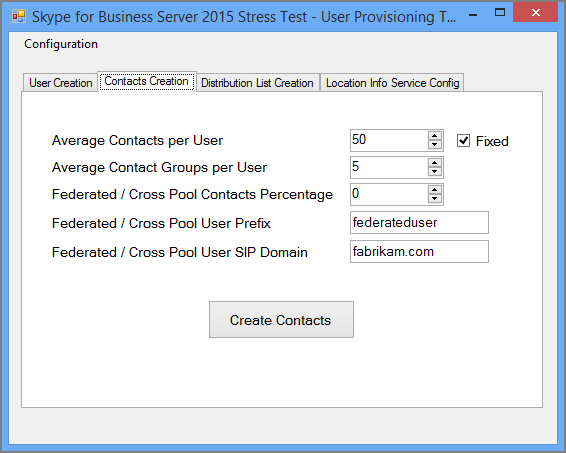Image resolution: width=566 pixels, height=453 pixels.
Task: Decrease Federated Cross Pool Contacts Percentage
Action: click(x=435, y=199)
